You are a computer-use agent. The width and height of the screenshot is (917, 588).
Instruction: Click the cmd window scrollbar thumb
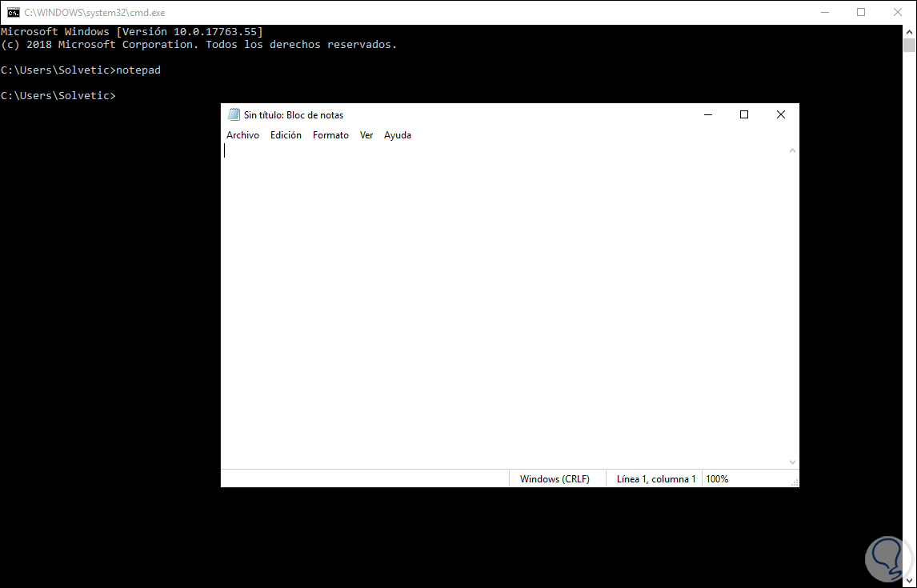click(909, 45)
